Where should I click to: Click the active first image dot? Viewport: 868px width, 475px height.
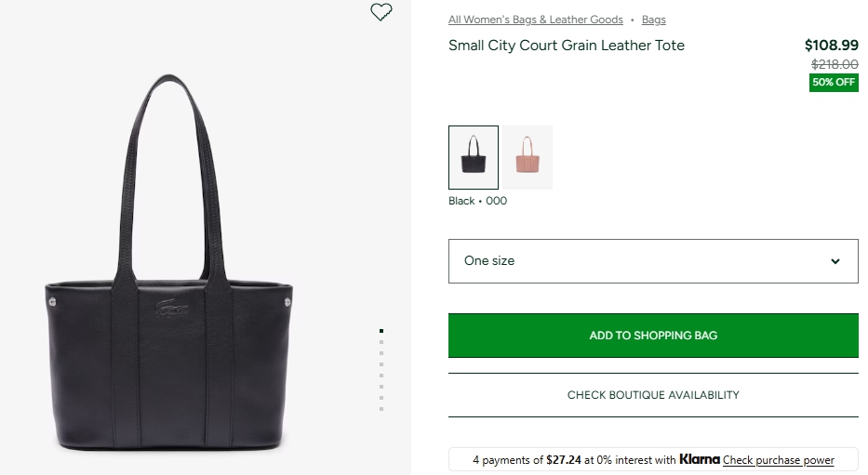381,331
